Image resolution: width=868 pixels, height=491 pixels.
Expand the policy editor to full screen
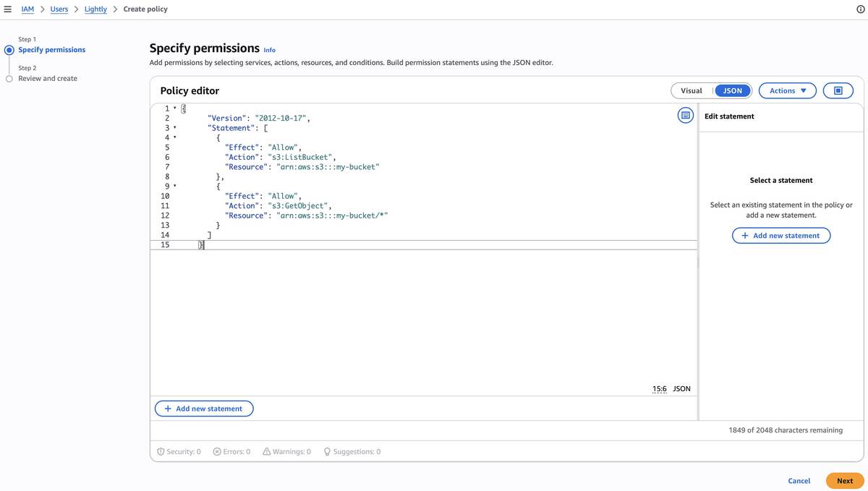click(838, 90)
